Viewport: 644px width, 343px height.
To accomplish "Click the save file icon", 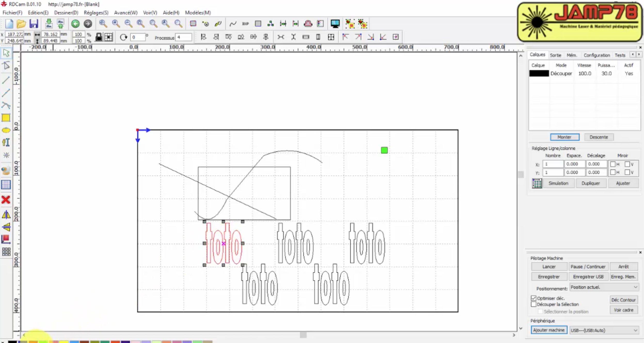I will point(34,24).
